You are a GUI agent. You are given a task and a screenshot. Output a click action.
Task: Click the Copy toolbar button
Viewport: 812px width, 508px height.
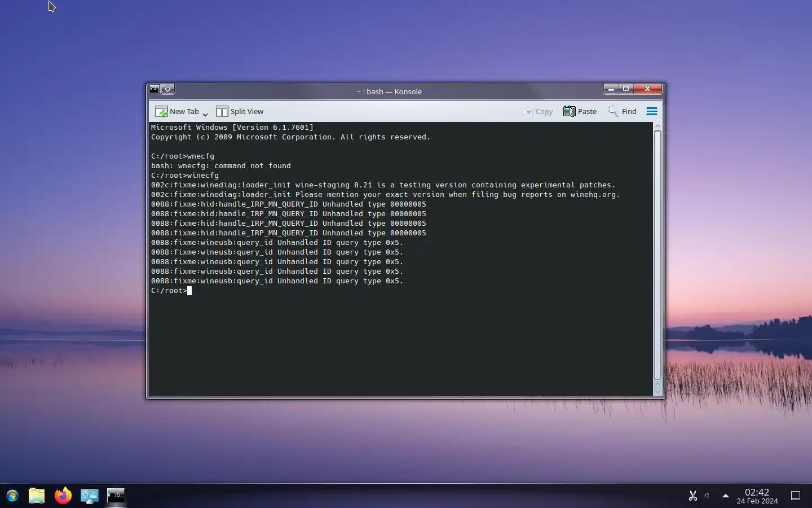[x=537, y=111]
